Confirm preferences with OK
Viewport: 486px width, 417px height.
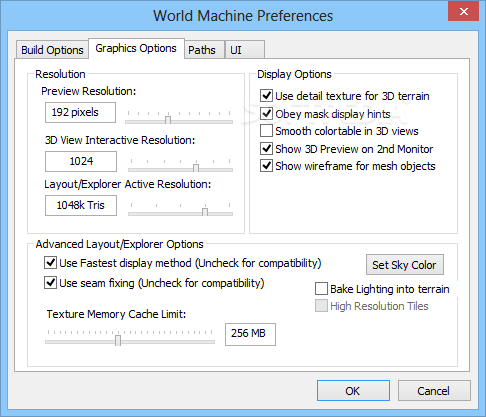[353, 391]
